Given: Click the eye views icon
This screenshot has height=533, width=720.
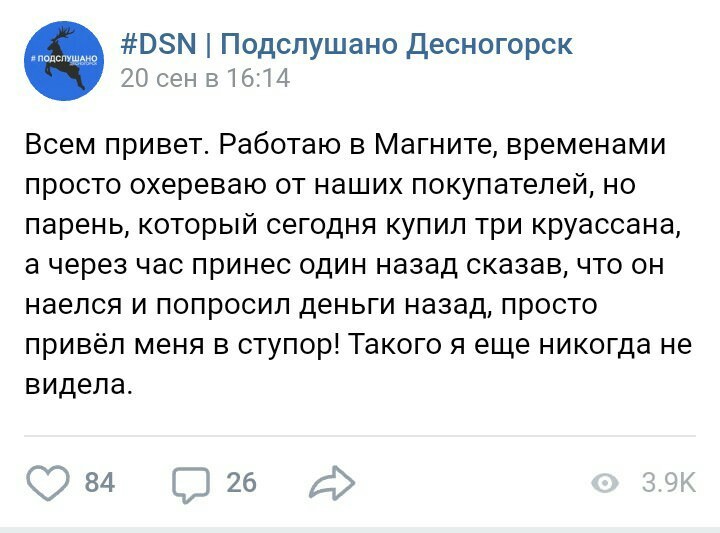Looking at the screenshot, I should tap(606, 484).
